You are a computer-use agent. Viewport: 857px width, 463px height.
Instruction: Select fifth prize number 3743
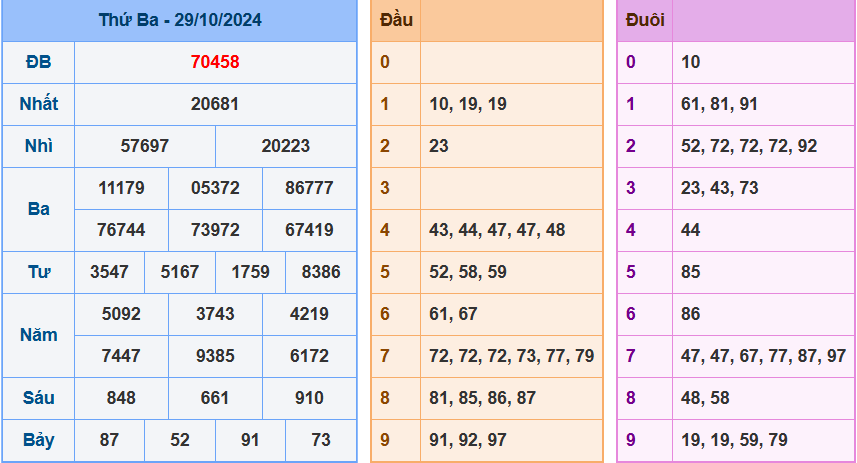[x=215, y=314]
